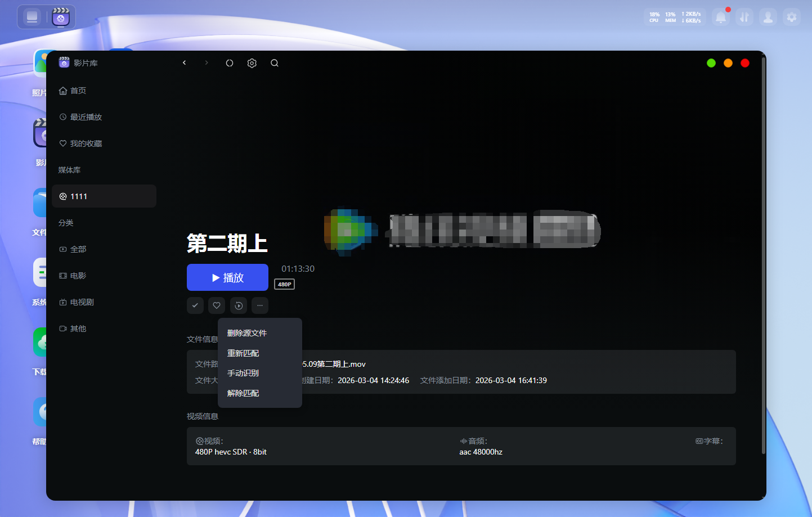This screenshot has width=812, height=517.
Task: Toggle the heart favorite button
Action: (217, 305)
